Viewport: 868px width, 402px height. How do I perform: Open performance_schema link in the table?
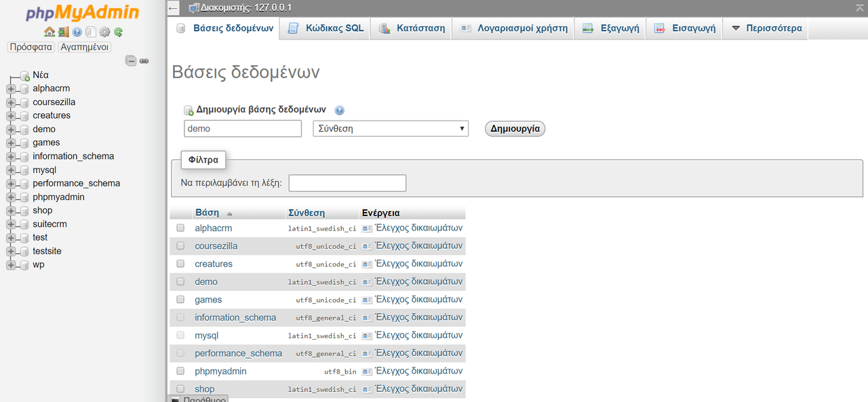(238, 353)
